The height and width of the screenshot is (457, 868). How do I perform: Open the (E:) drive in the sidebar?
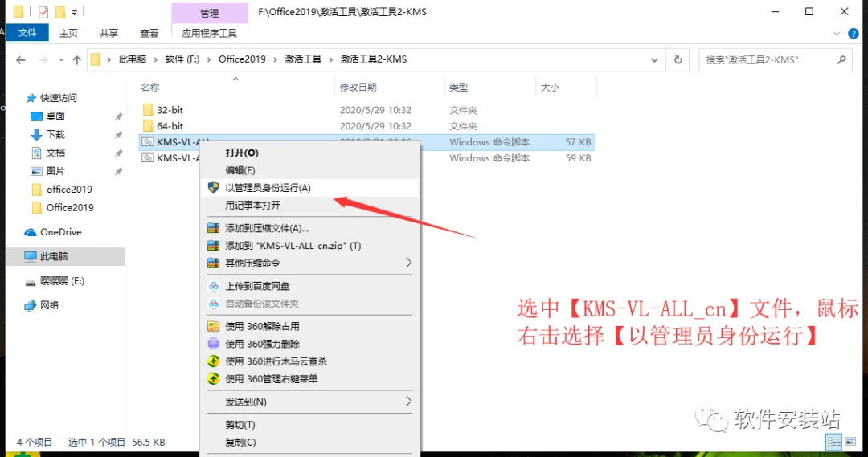[x=62, y=281]
